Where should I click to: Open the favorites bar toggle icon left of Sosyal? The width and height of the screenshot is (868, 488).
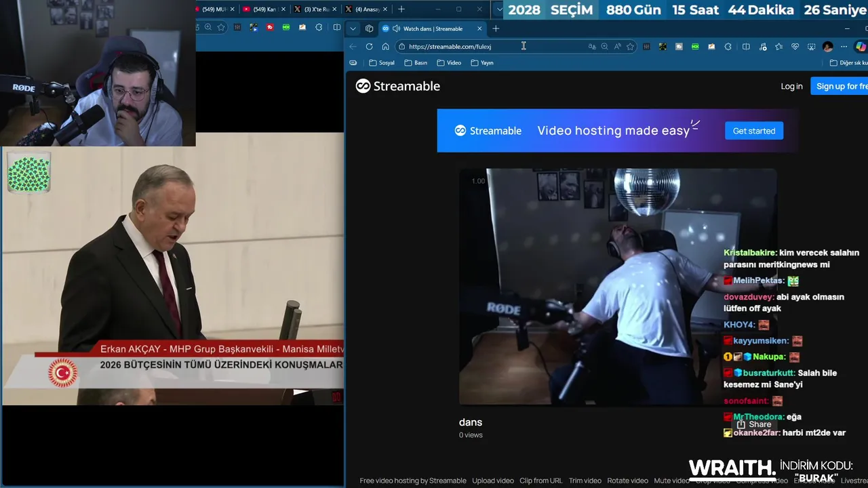click(x=353, y=62)
